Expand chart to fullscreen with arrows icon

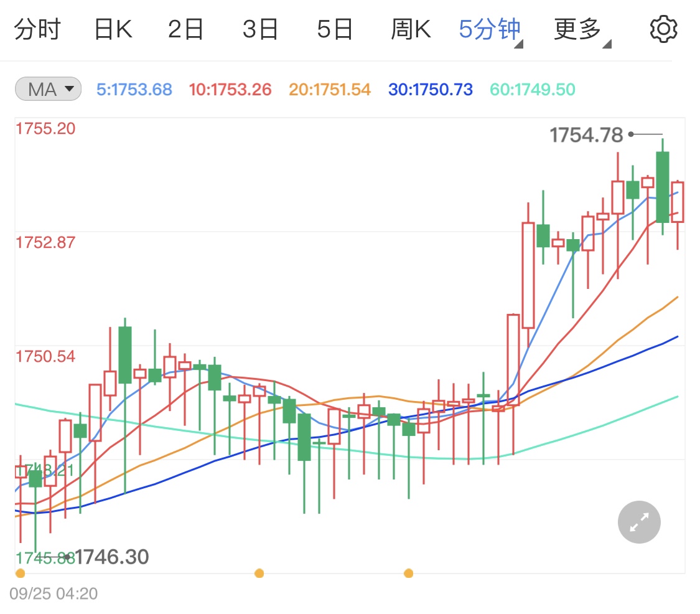tap(639, 522)
